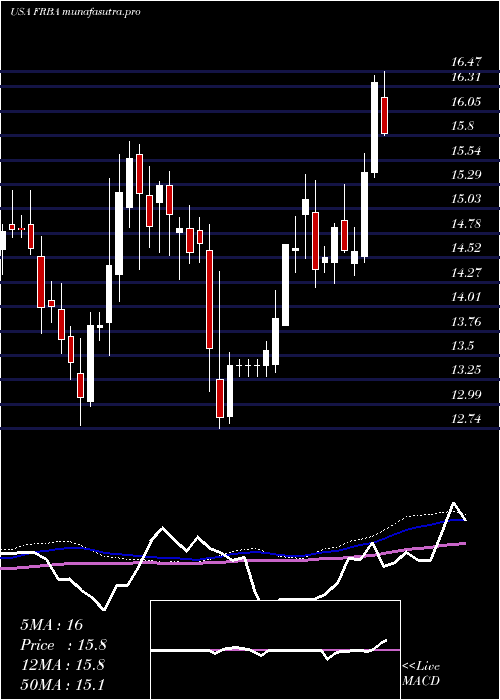Click the tallest white candlestick reaching 16.31

[x=375, y=127]
